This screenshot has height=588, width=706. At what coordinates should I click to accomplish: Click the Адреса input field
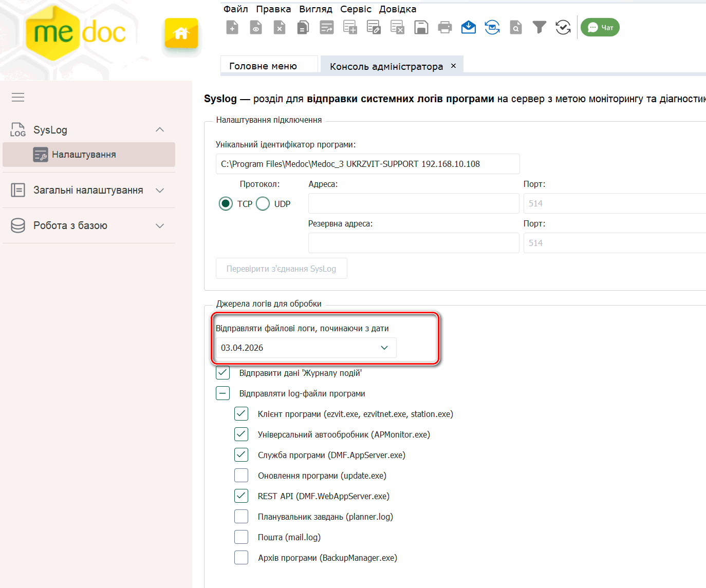point(414,203)
